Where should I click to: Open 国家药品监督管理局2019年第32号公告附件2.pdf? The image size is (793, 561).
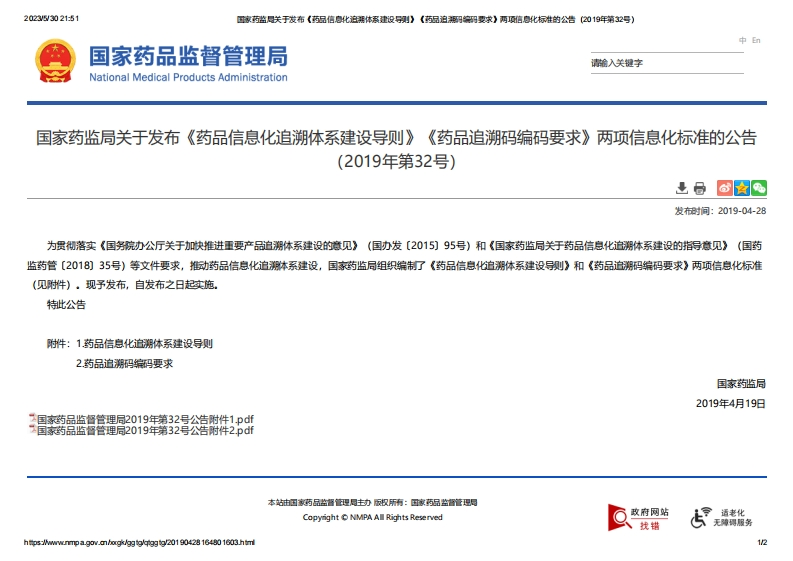coord(145,430)
